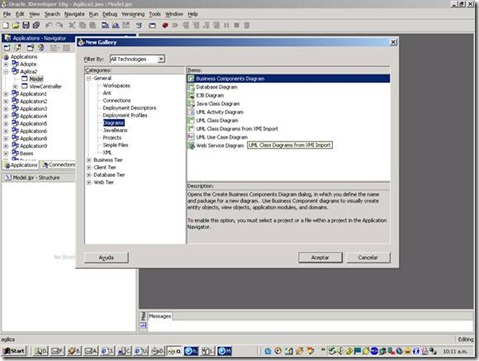Viewport: 479px width, 361px height.
Task: Collapse the General category
Action: coord(89,78)
